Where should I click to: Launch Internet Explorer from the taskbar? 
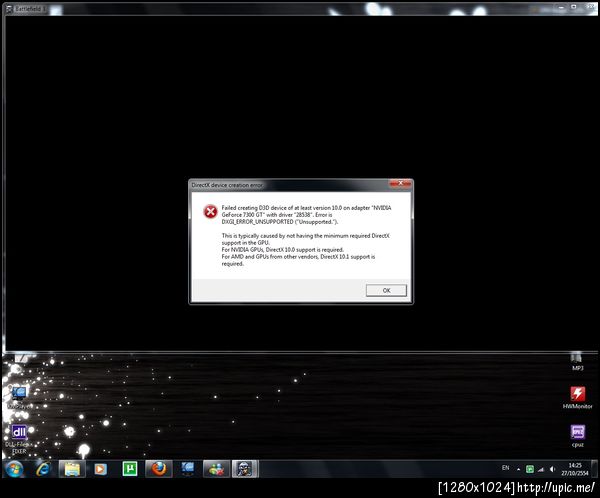43,469
